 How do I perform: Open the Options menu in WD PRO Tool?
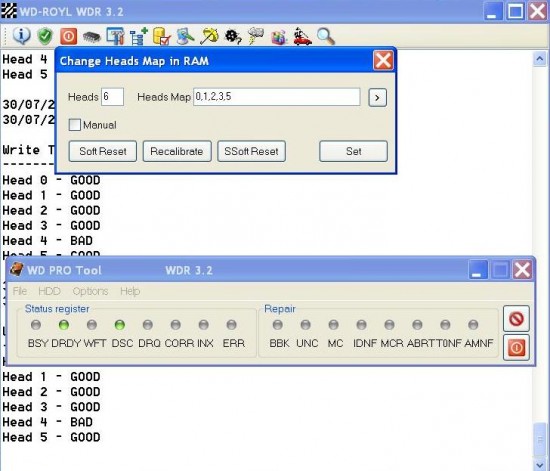90,291
